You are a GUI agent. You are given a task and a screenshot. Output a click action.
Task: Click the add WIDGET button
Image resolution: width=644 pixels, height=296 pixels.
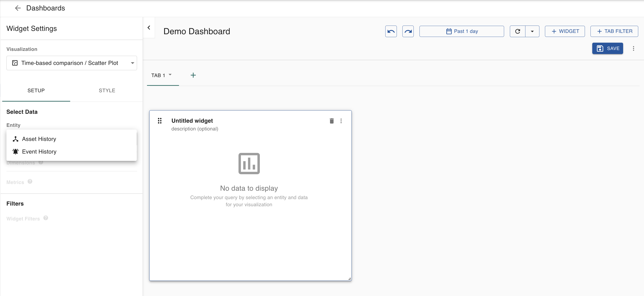click(564, 31)
